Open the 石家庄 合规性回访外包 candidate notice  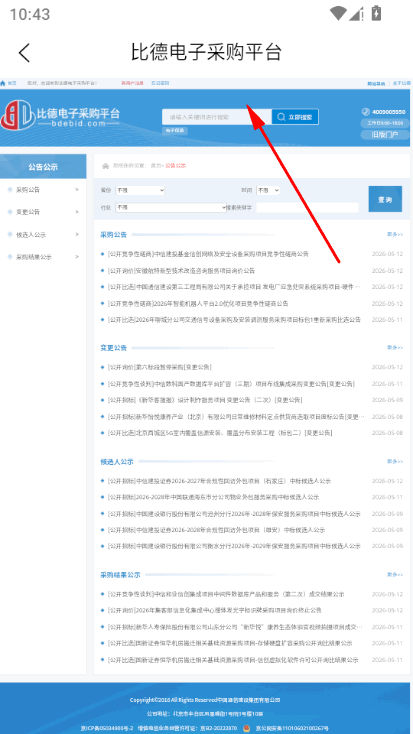(x=219, y=481)
